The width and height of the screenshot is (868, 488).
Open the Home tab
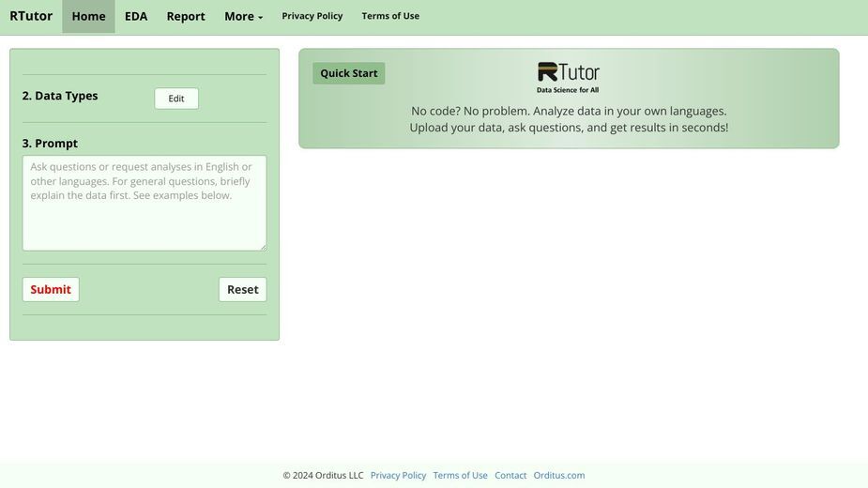(88, 17)
